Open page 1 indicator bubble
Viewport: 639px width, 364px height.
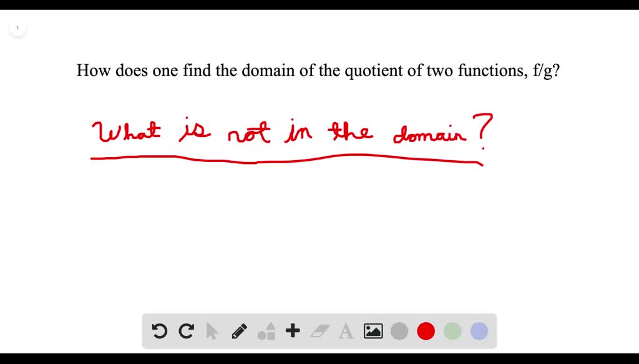pyautogui.click(x=17, y=27)
